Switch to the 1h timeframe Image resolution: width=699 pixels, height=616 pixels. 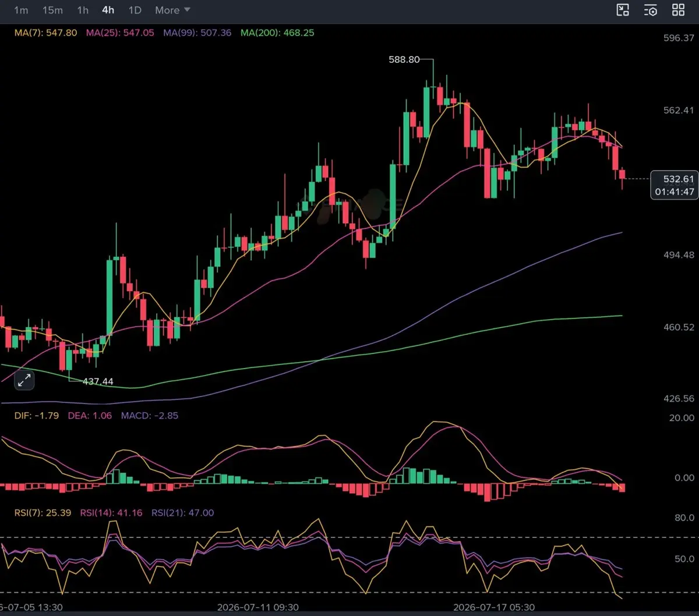[x=83, y=10]
